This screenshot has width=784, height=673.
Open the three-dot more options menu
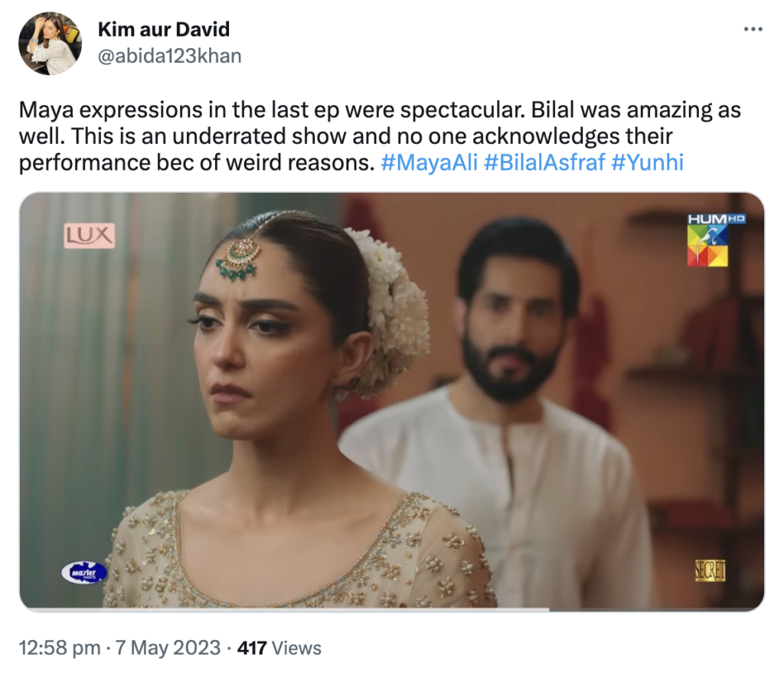(753, 29)
